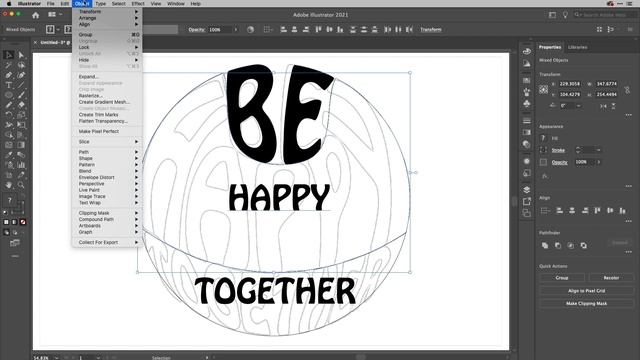Select the Line Segment tool
Screen dimensions: 640x360
tap(21, 85)
